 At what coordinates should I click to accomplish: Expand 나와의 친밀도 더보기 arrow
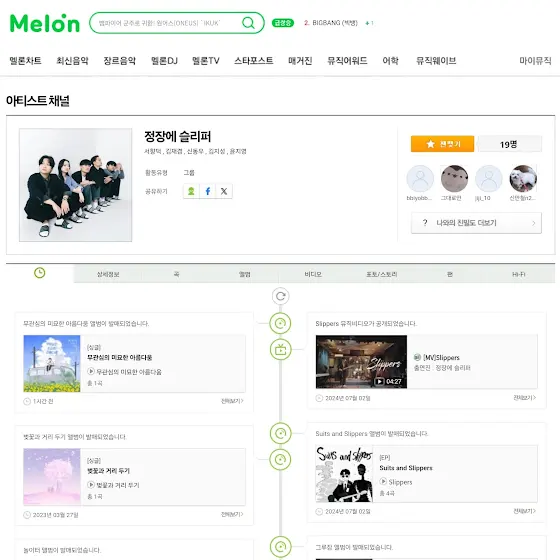(x=534, y=223)
